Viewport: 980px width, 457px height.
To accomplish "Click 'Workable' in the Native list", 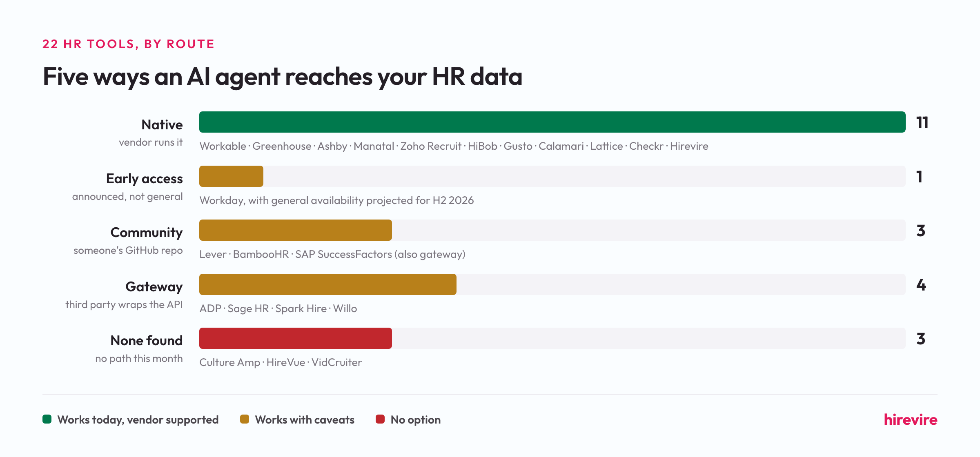I will click(223, 146).
